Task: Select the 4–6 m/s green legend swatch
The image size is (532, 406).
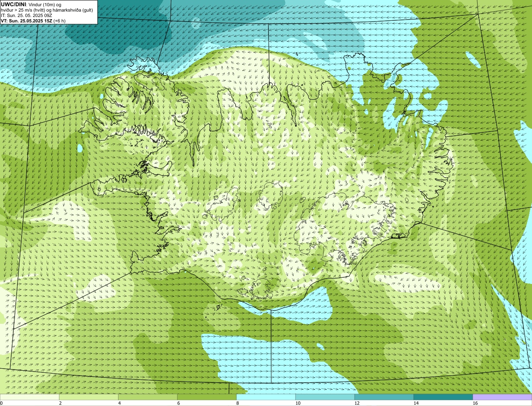Action: tap(148, 397)
